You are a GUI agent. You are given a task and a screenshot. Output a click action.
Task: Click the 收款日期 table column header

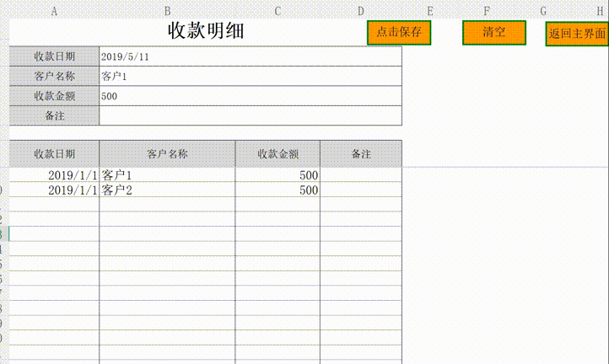point(54,154)
